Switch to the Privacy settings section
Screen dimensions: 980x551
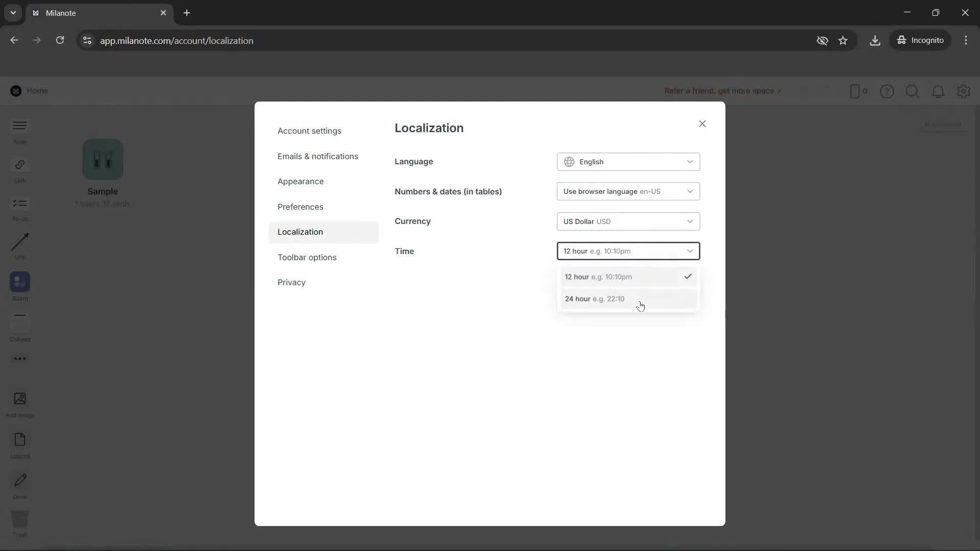tap(291, 282)
